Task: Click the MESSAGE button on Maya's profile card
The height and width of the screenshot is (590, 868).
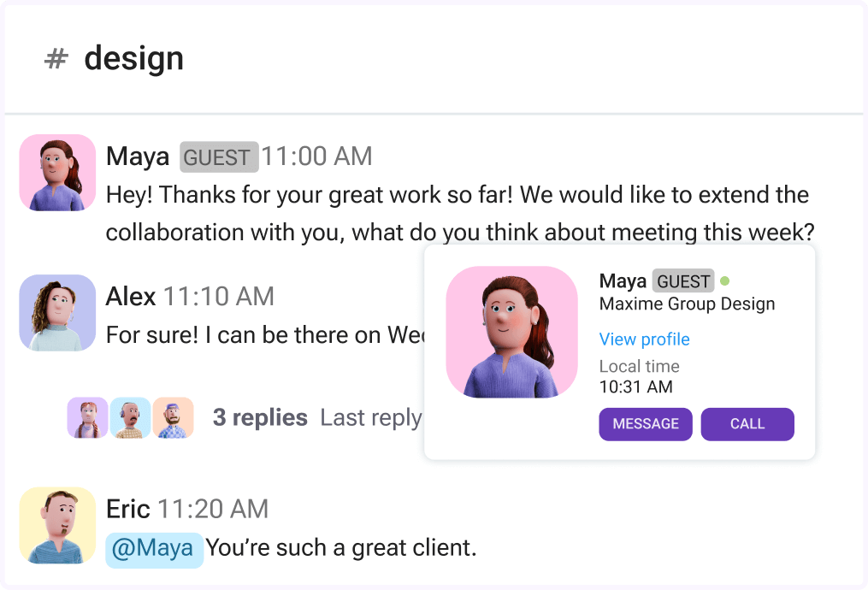Action: 645,424
